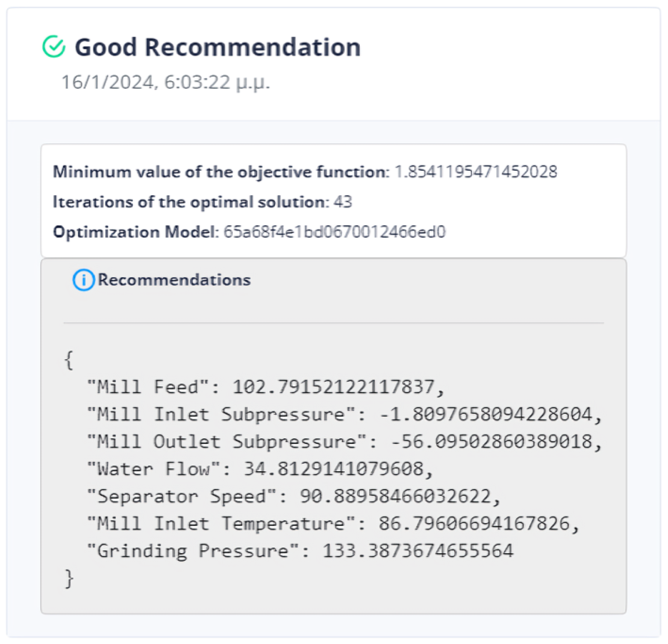This screenshot has height=644, width=668.
Task: Click the closing brace of the JSON
Action: point(69,578)
